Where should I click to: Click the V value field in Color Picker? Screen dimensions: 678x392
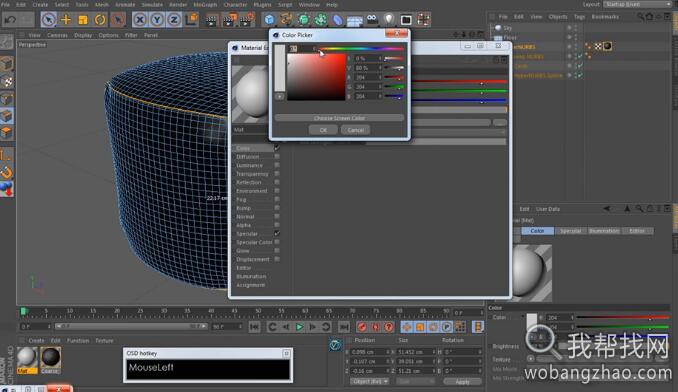(368, 68)
